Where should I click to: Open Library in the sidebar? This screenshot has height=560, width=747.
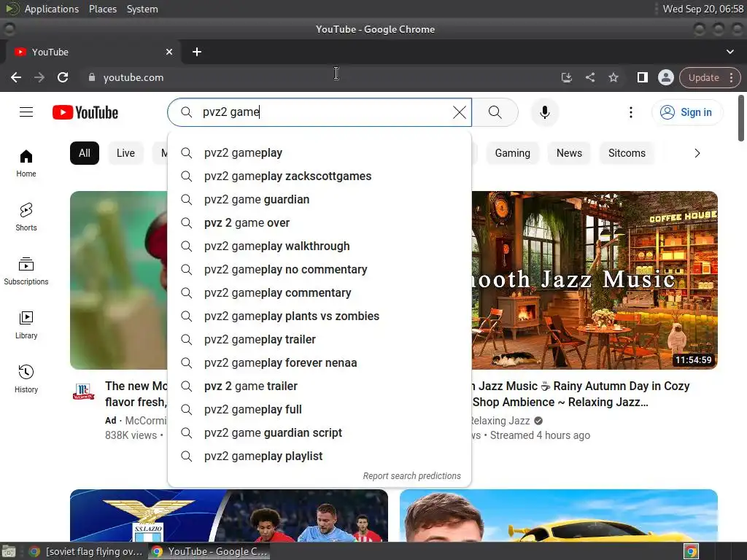coord(26,324)
